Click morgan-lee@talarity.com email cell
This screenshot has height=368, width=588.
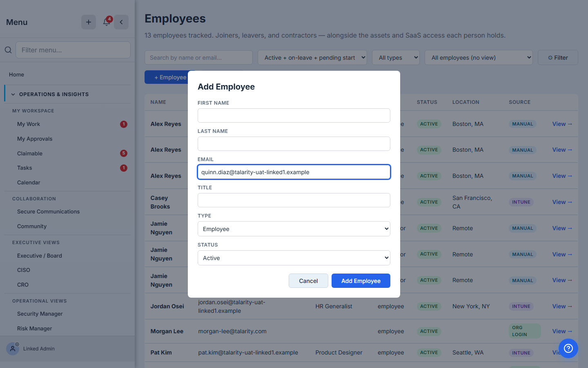(232, 331)
